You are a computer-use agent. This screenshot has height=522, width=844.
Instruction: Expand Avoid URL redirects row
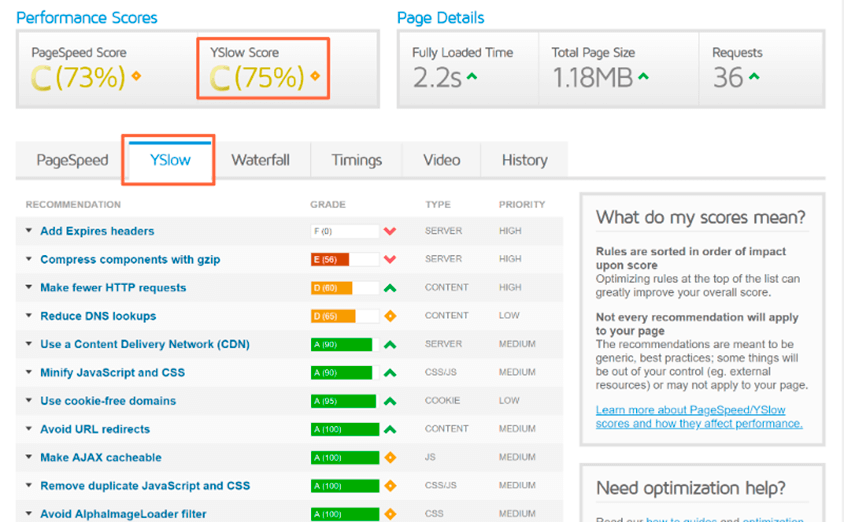click(x=29, y=428)
